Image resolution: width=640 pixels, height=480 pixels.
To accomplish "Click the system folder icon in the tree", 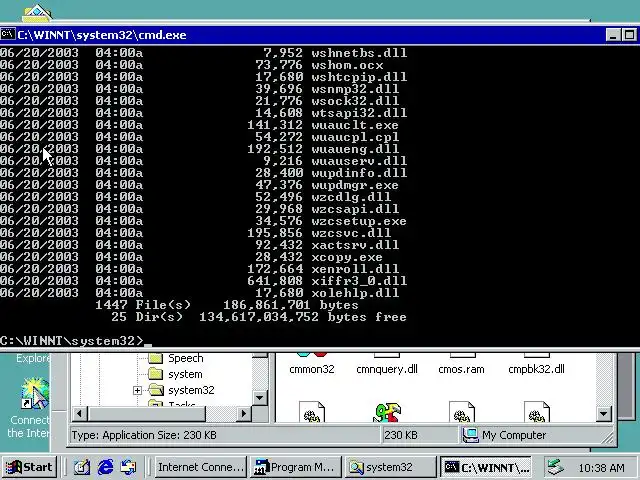I will click(156, 374).
